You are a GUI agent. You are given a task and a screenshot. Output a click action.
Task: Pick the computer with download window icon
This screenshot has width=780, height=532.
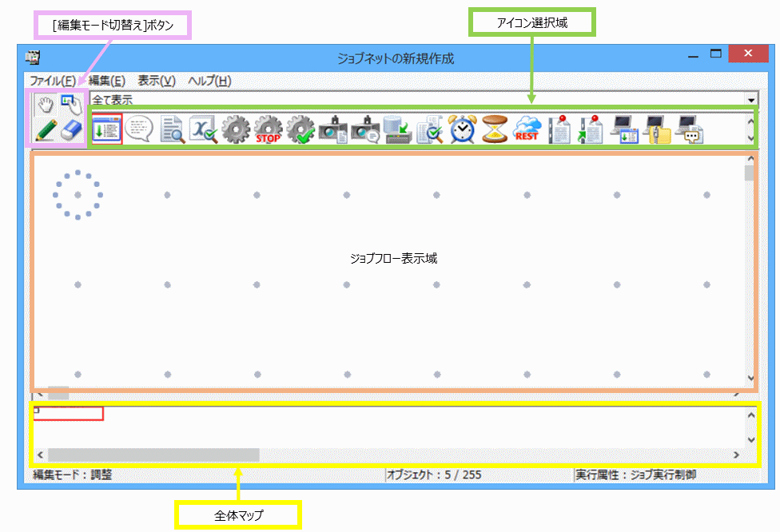click(x=624, y=129)
